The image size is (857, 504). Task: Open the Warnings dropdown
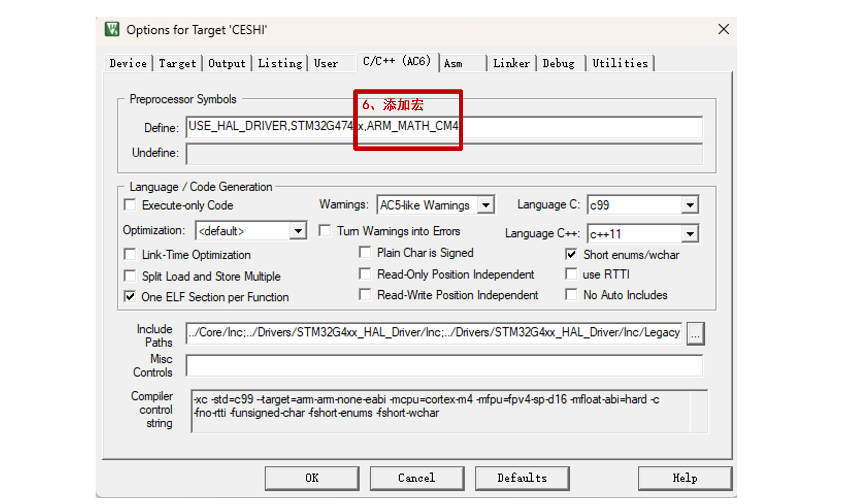486,204
